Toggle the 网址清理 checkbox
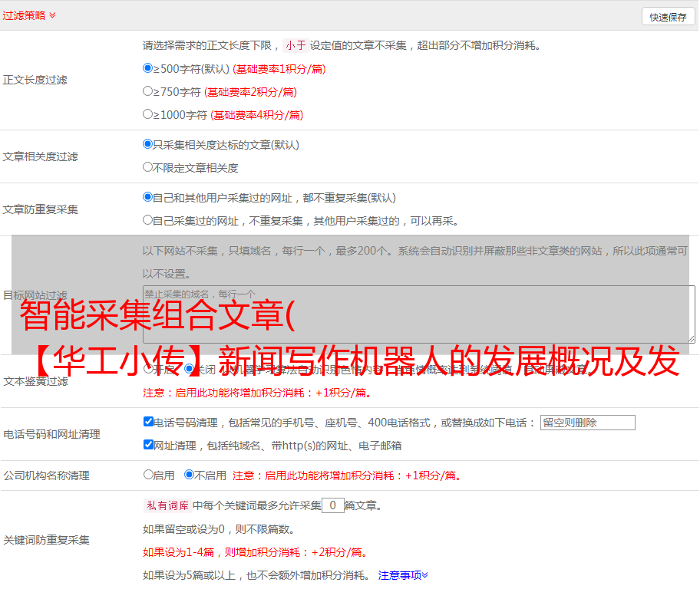The width and height of the screenshot is (700, 589). (x=148, y=444)
